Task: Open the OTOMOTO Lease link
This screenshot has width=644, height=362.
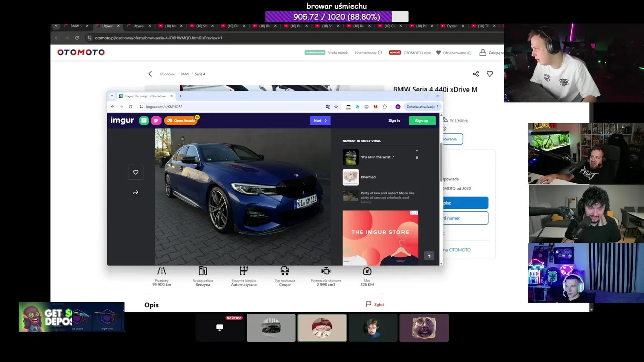Action: [x=417, y=53]
